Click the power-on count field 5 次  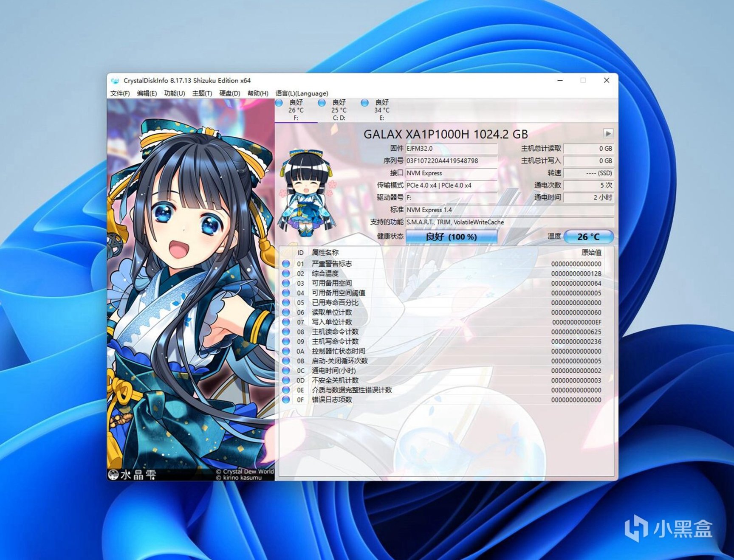pyautogui.click(x=588, y=185)
